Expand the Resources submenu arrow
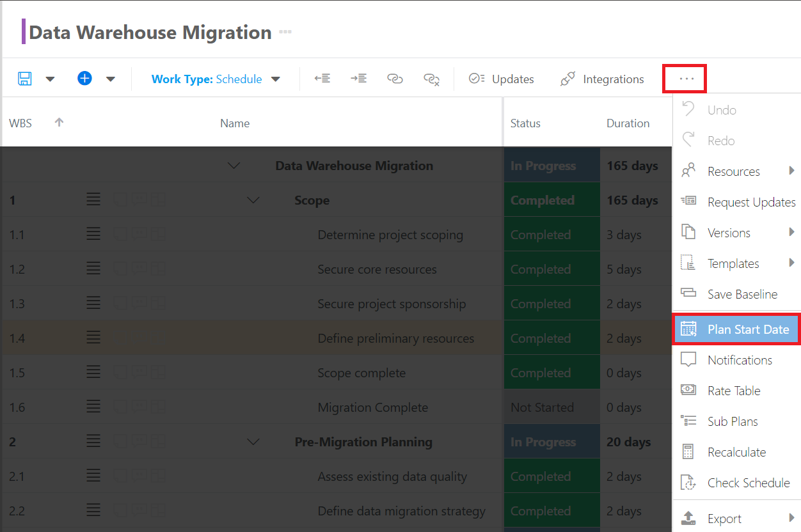Image resolution: width=801 pixels, height=532 pixels. pyautogui.click(x=792, y=171)
